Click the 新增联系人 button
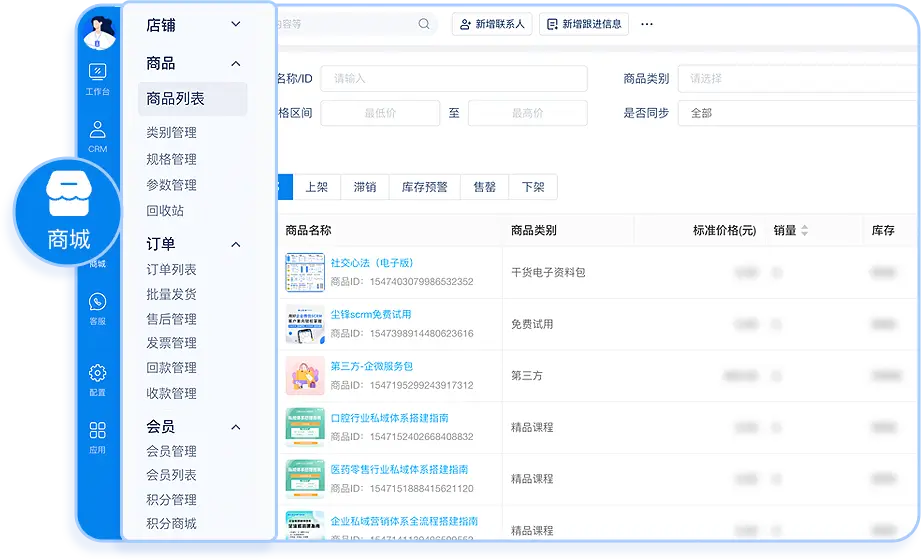The width and height of the screenshot is (921, 560). click(491, 24)
